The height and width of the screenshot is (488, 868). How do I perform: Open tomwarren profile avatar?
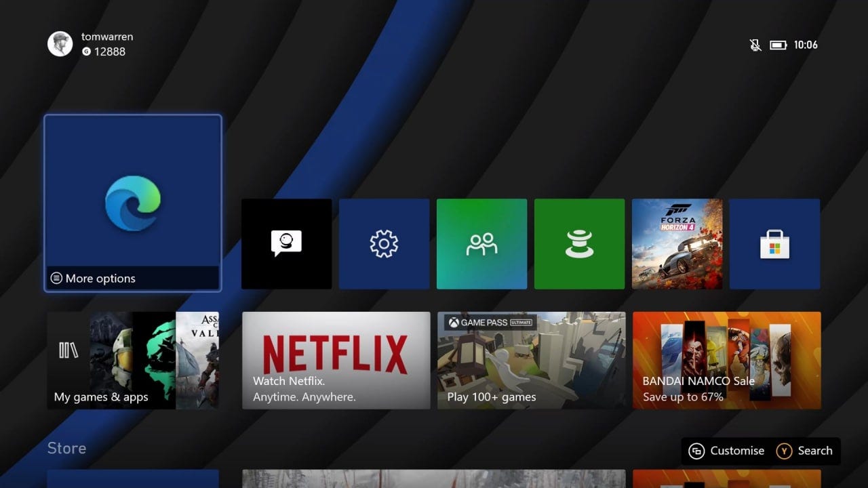point(60,44)
